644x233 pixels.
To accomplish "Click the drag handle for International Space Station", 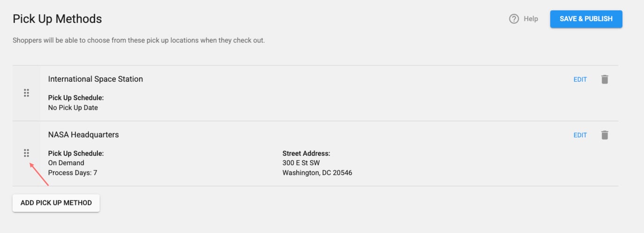I will coord(26,93).
